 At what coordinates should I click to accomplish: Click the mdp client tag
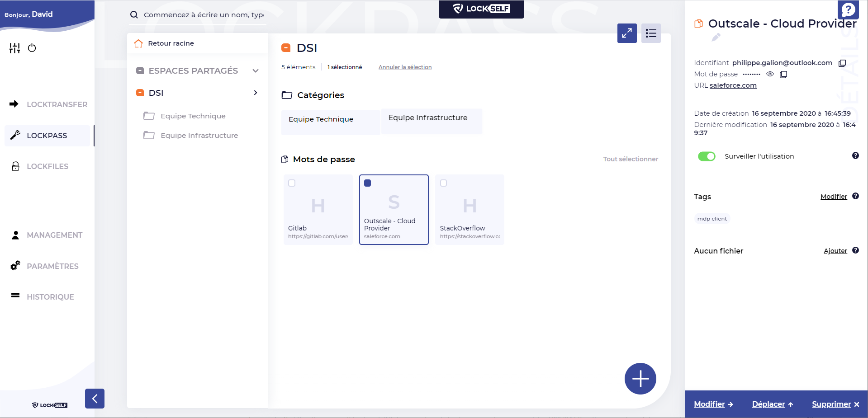(712, 219)
